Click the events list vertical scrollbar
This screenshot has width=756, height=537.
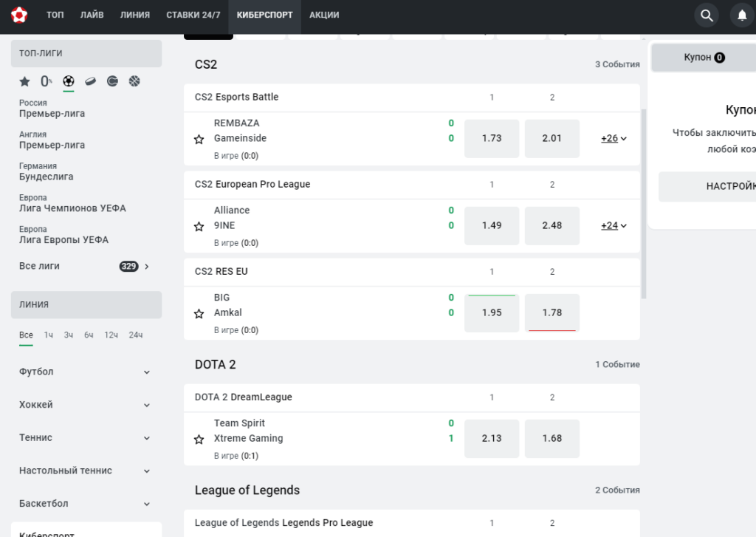[643, 204]
